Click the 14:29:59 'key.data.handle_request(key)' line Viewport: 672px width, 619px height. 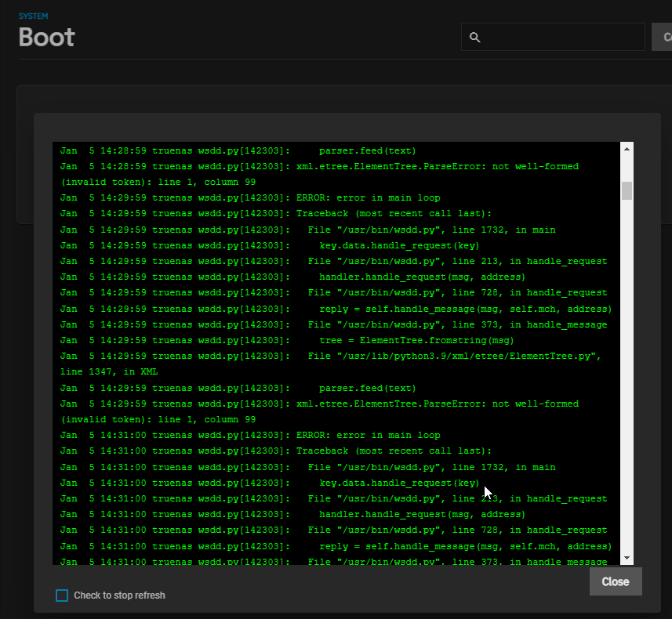click(x=270, y=245)
